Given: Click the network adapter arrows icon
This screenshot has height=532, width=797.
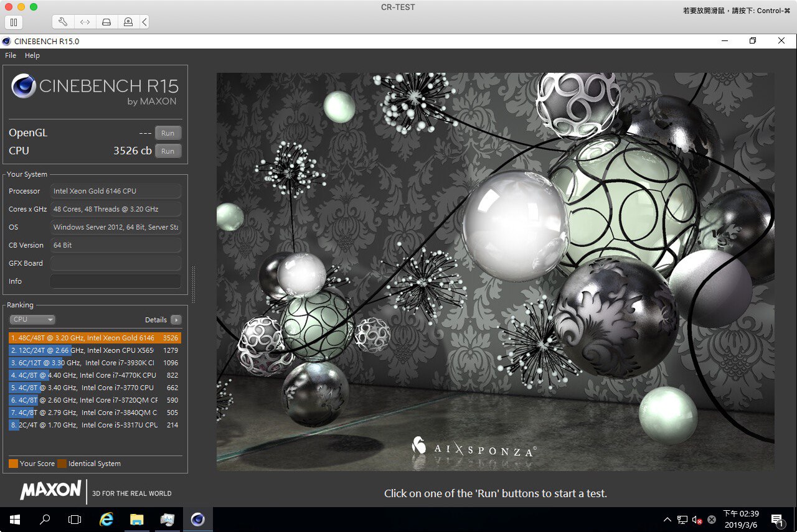Looking at the screenshot, I should [x=85, y=22].
